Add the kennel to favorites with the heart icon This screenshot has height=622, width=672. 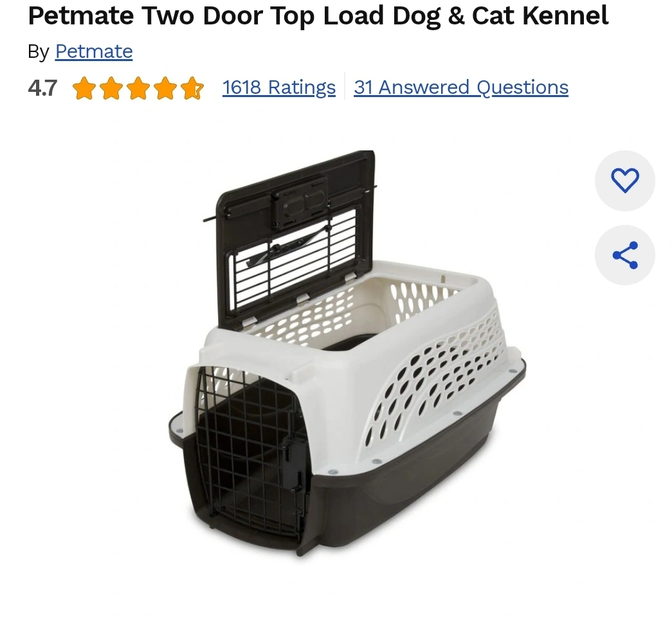click(x=624, y=181)
